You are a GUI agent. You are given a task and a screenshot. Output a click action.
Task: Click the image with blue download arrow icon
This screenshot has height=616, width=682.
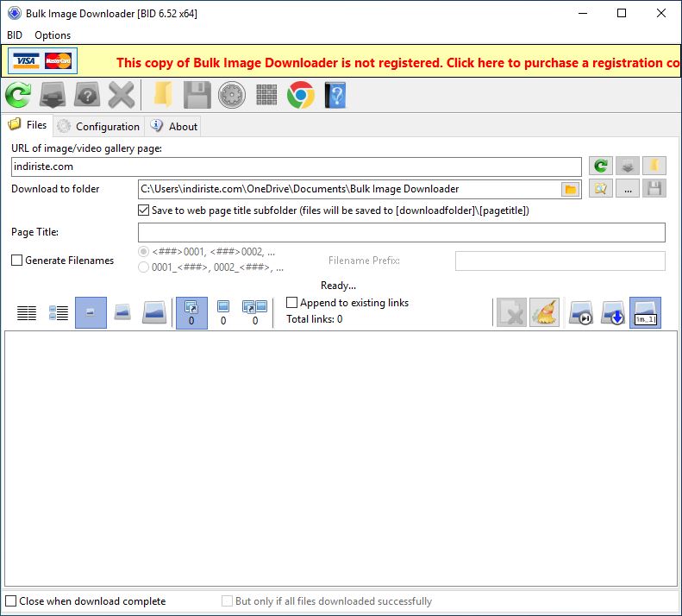pos(613,312)
